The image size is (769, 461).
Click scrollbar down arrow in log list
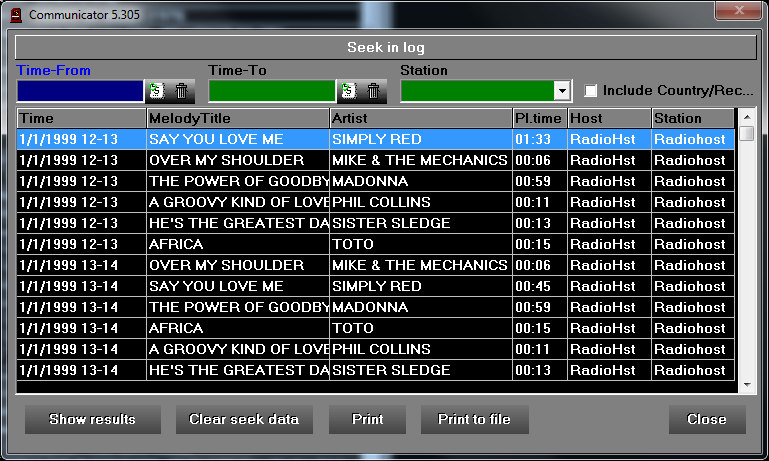pyautogui.click(x=747, y=385)
